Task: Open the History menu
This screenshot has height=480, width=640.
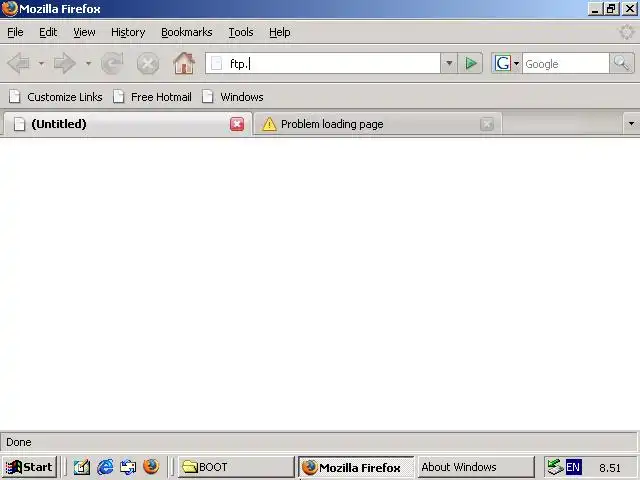Action: pos(128,32)
